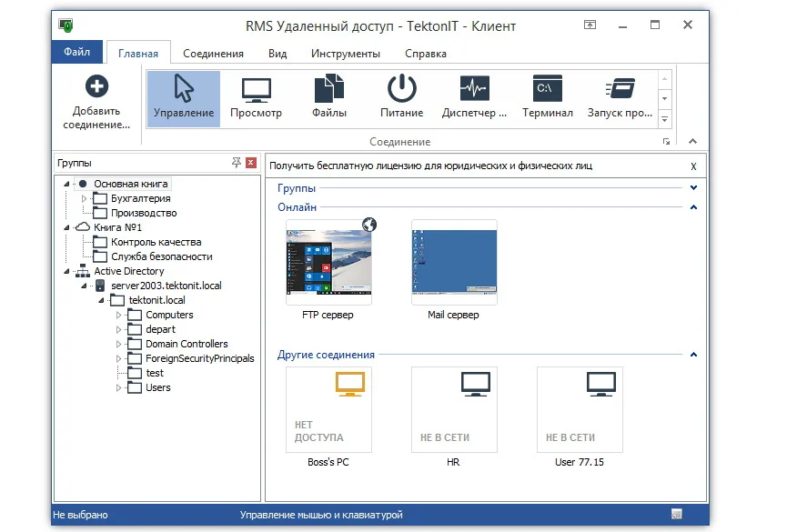Click the status bar icon at right
Image resolution: width=797 pixels, height=532 pixels.
coord(676,514)
